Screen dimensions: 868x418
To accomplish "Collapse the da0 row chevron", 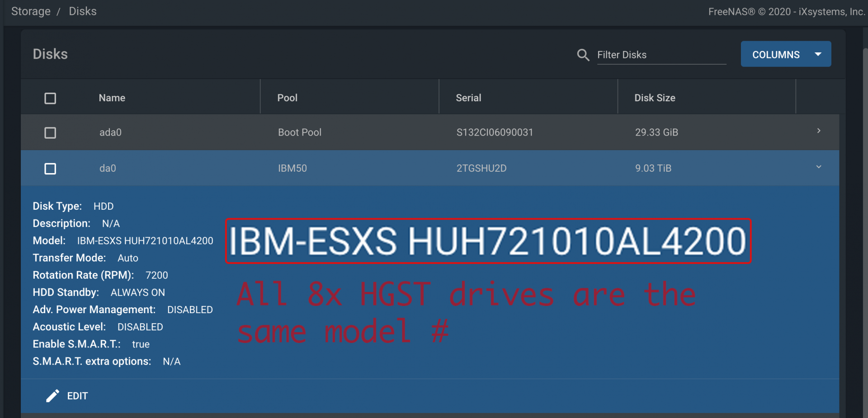I will [819, 167].
